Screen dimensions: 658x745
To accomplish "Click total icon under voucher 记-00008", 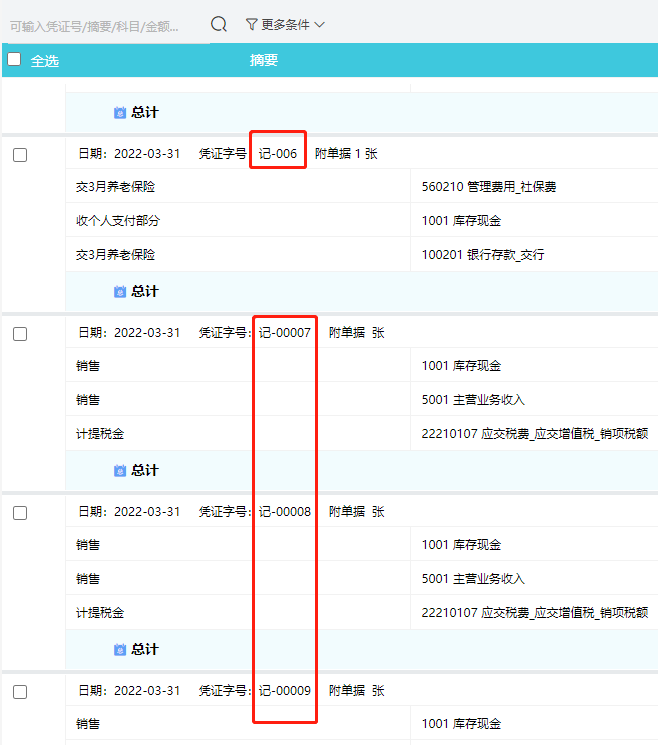I will click(120, 649).
